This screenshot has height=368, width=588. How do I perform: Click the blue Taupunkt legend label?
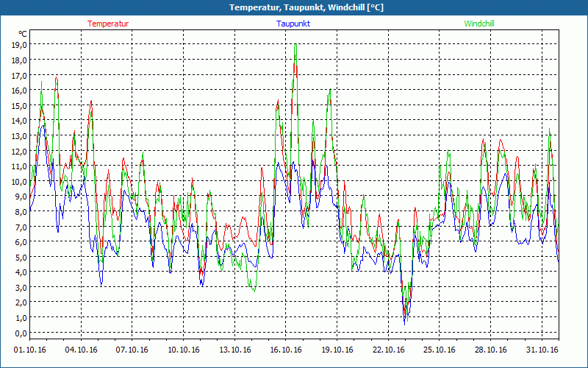point(293,24)
